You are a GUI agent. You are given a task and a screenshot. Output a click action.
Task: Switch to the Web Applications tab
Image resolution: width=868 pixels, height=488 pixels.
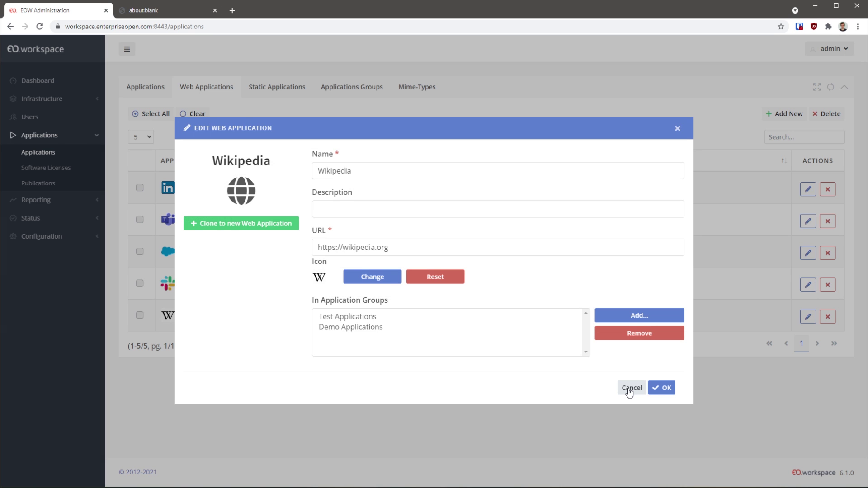(x=207, y=87)
